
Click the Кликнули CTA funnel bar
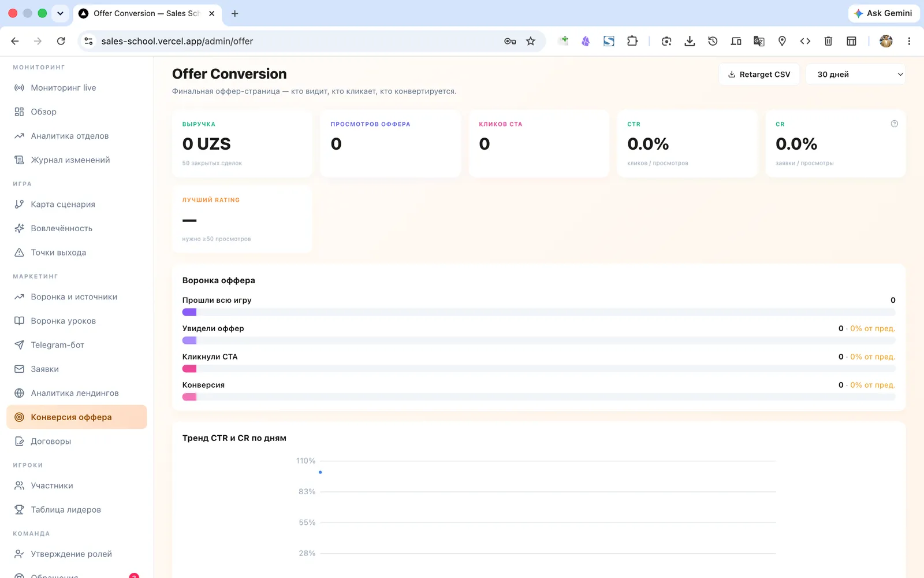[538, 369]
